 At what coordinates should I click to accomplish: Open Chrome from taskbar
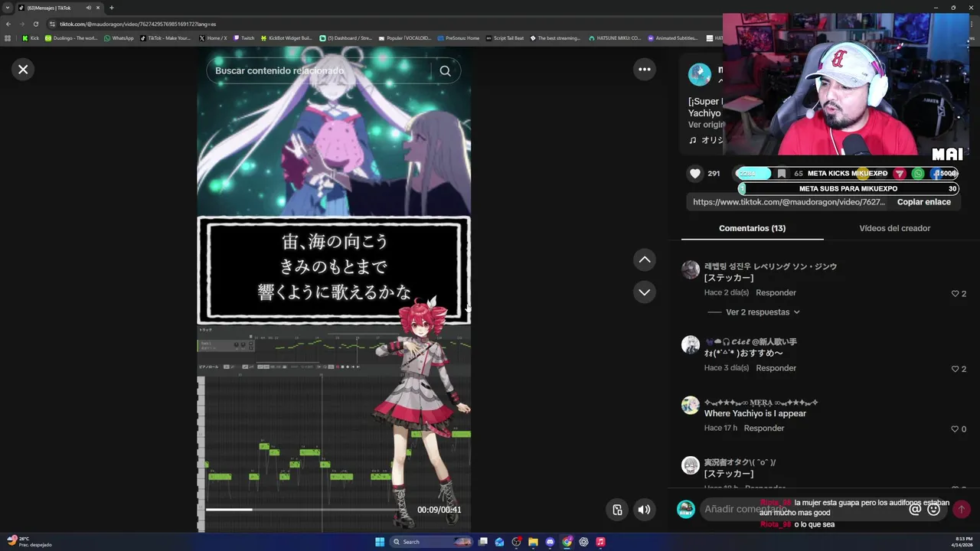(567, 542)
